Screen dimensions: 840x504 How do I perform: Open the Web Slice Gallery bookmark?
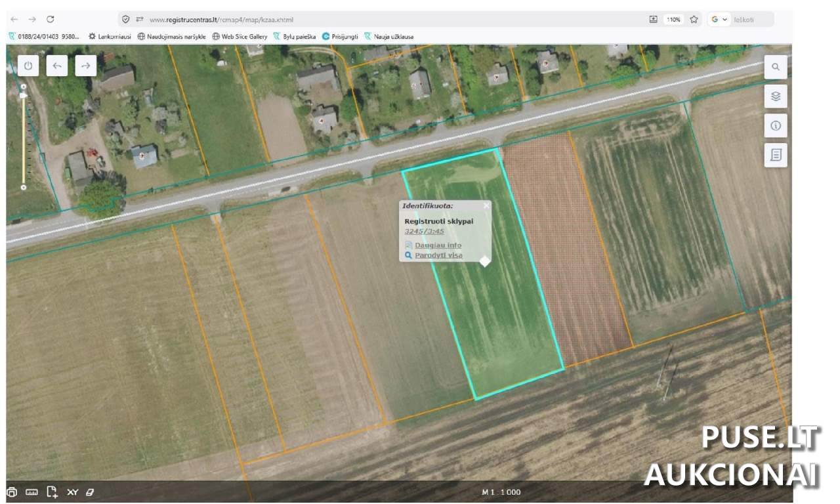240,37
